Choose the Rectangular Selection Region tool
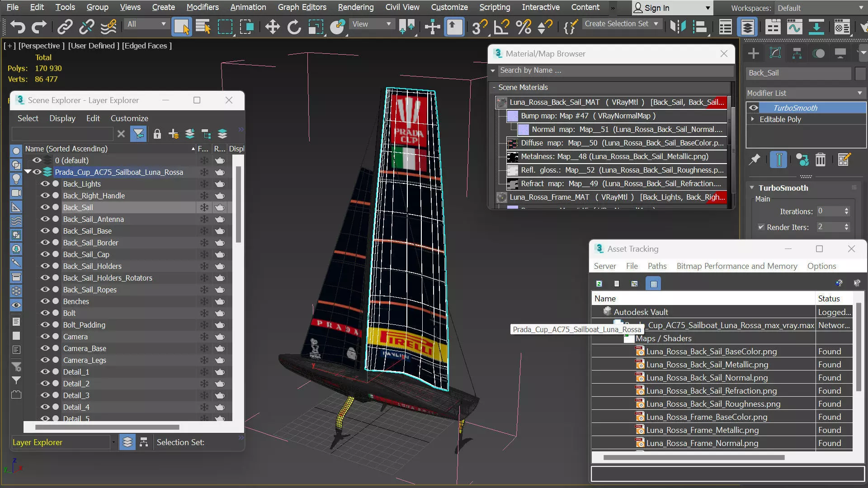The image size is (868, 488). pyautogui.click(x=225, y=27)
